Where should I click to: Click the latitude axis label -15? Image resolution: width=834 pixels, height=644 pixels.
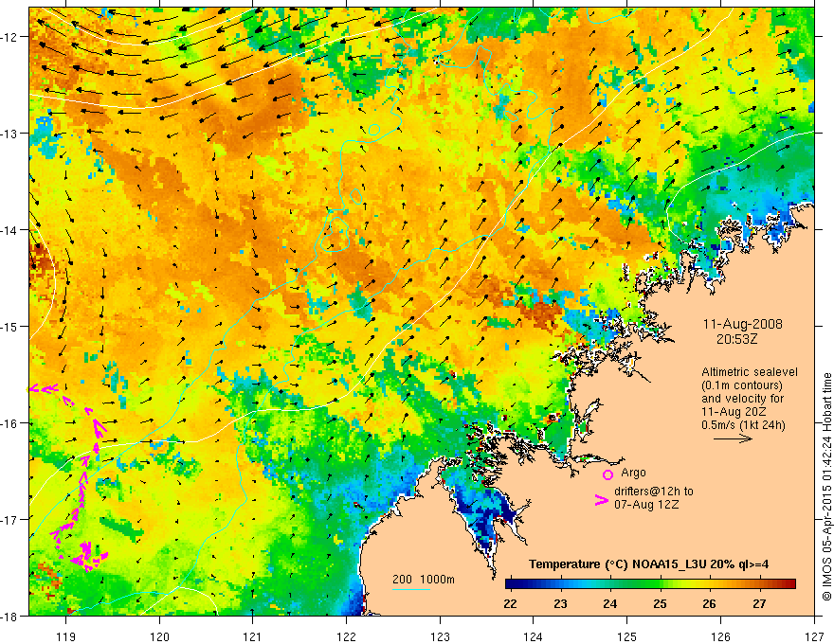pyautogui.click(x=10, y=326)
